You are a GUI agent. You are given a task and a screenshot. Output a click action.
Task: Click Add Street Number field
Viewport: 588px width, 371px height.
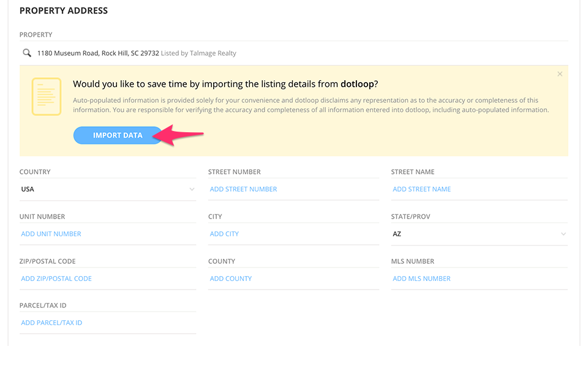tap(243, 189)
